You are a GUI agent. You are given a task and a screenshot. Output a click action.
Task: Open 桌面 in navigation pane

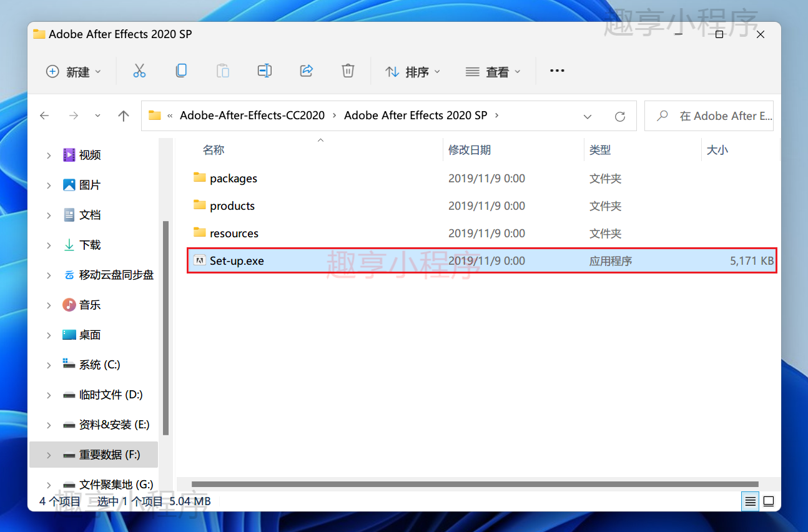(x=90, y=335)
